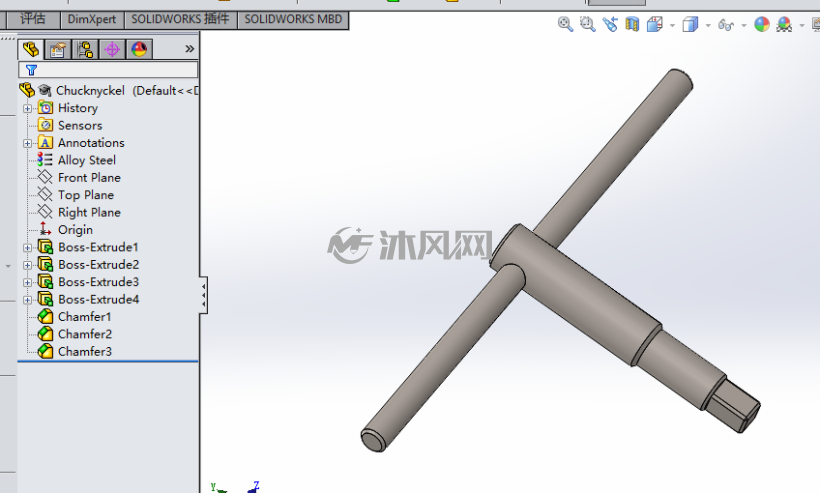Select the Boss-Extrude1 feature label
The image size is (820, 493).
(98, 247)
